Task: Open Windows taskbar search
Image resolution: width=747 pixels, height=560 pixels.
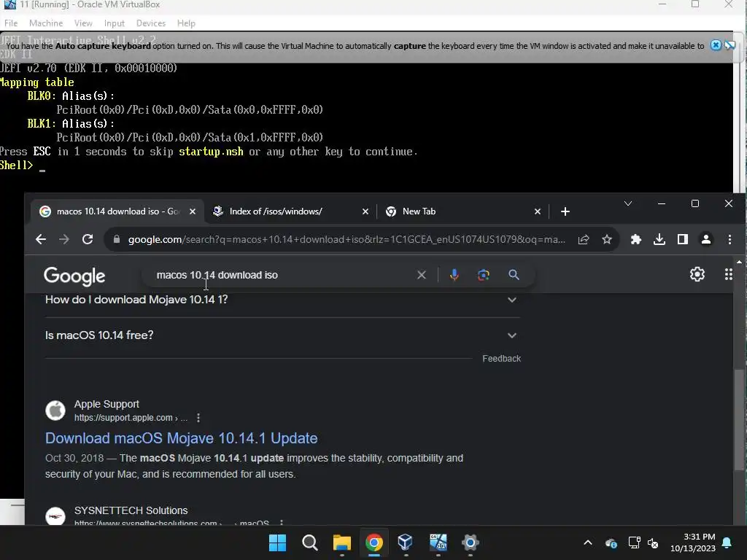Action: pyautogui.click(x=309, y=542)
